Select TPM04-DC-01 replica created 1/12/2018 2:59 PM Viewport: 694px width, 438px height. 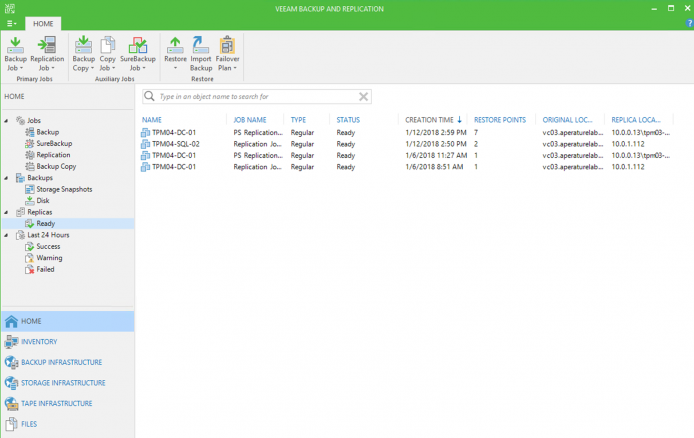(x=406, y=132)
